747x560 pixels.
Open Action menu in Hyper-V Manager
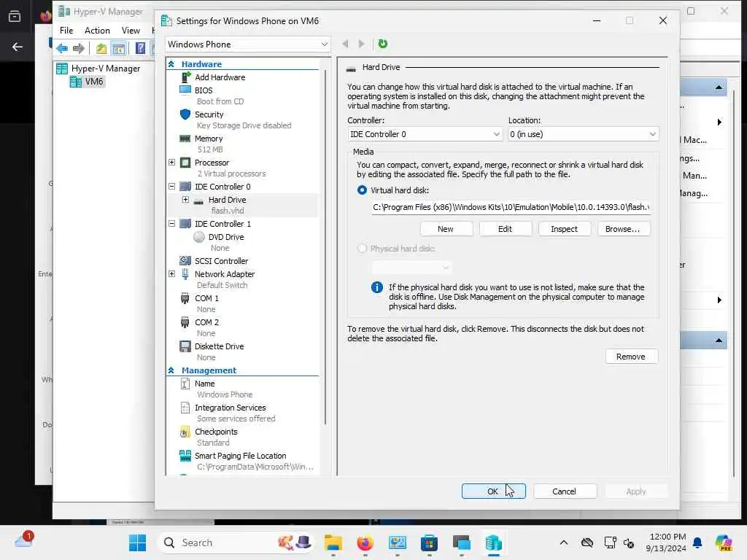pyautogui.click(x=97, y=31)
